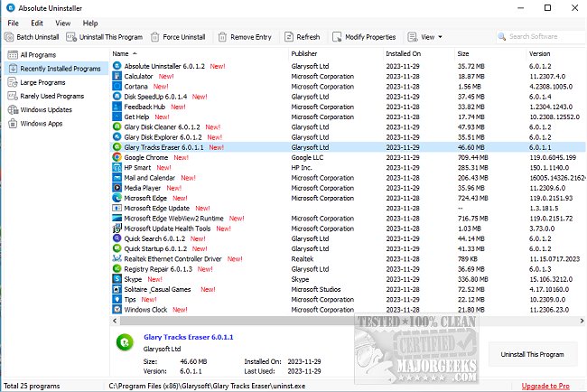Open the File menu
Screen dimensions: 587x392
tap(14, 23)
